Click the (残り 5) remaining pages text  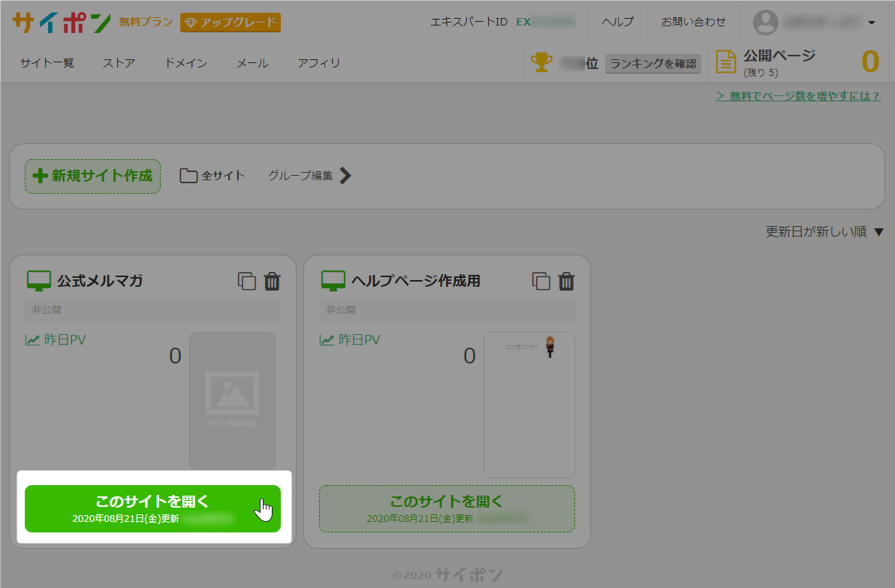pyautogui.click(x=761, y=73)
